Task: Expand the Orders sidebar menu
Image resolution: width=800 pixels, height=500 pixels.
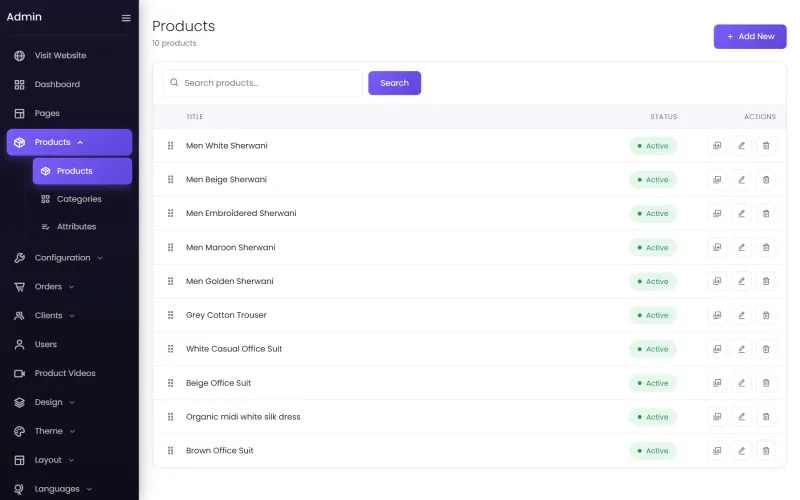Action: (x=69, y=287)
